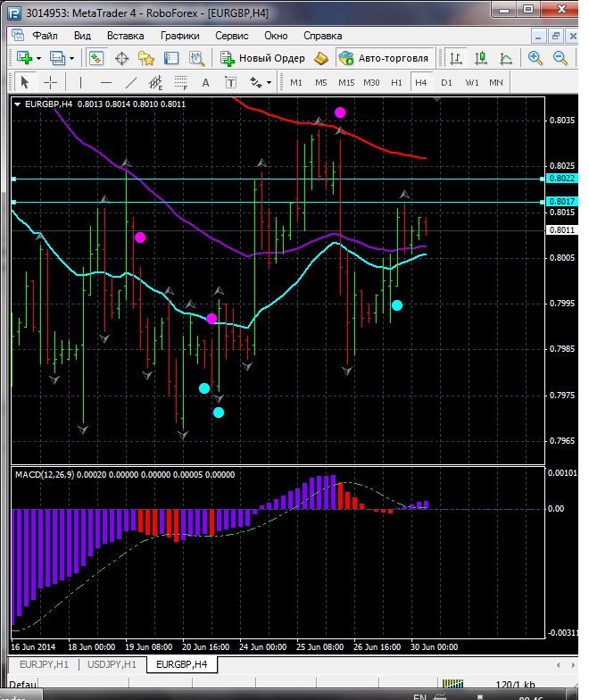The height and width of the screenshot is (700, 589).
Task: Expand the arrows objects dropdown
Action: pos(269,82)
